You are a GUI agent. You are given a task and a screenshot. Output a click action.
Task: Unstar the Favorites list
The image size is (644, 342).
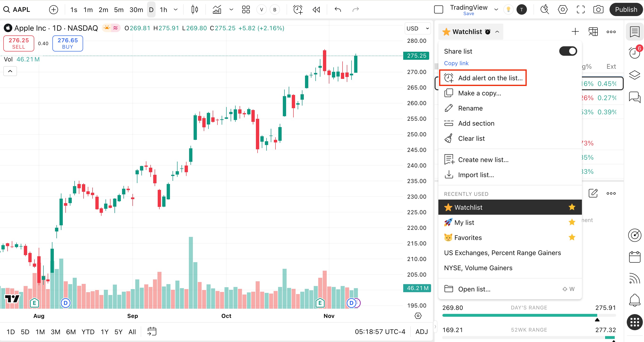point(572,237)
